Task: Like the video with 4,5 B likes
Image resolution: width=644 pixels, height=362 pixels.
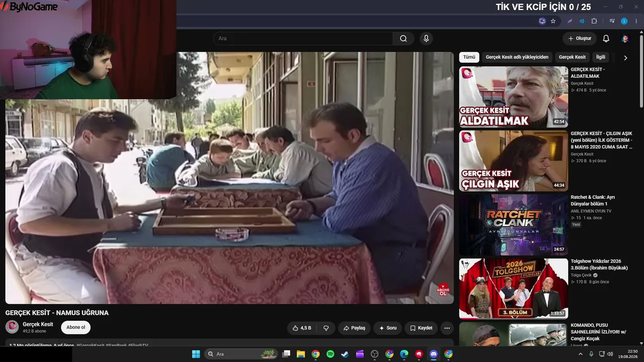Action: click(302, 328)
